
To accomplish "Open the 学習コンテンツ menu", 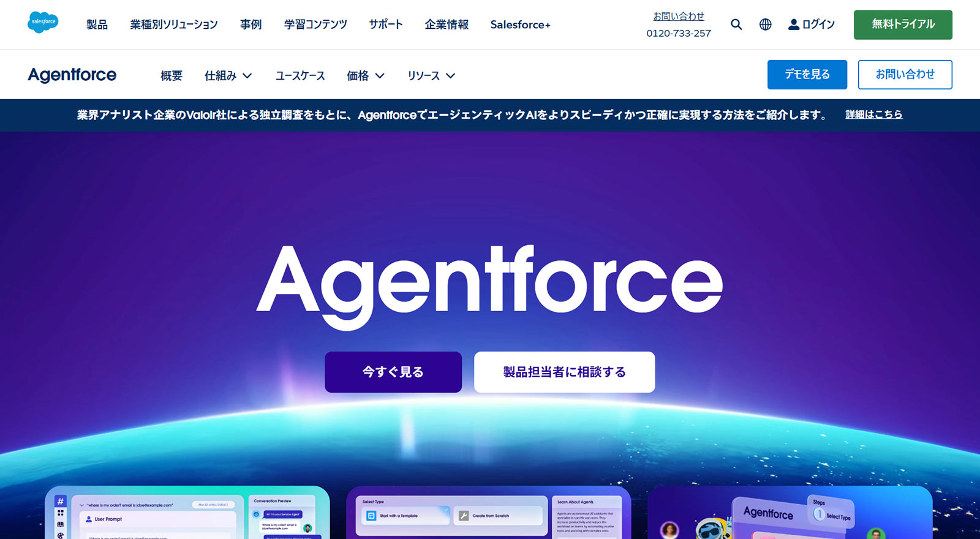I will (x=315, y=24).
